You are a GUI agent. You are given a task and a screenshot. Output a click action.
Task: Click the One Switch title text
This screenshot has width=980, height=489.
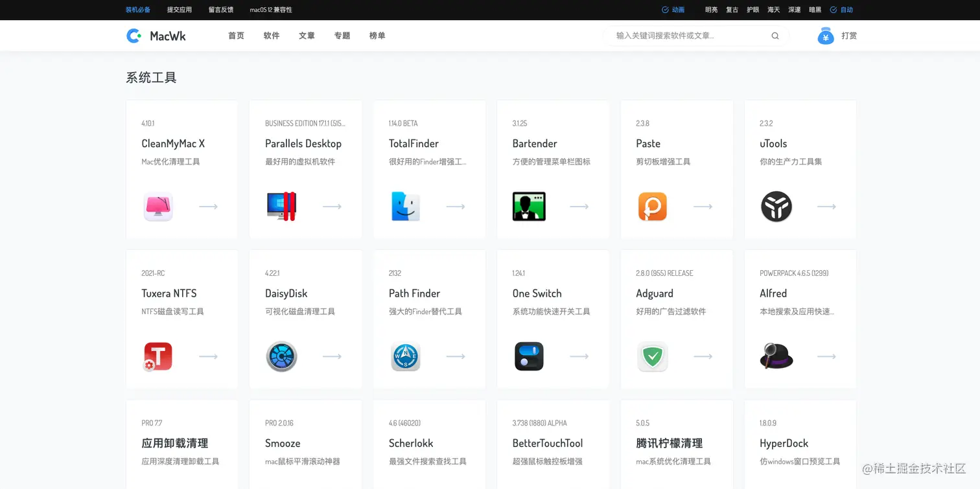(537, 293)
